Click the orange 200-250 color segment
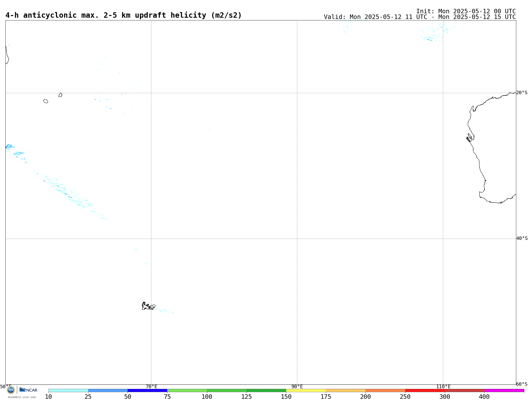Image resolution: width=532 pixels, height=400 pixels. pos(385,391)
